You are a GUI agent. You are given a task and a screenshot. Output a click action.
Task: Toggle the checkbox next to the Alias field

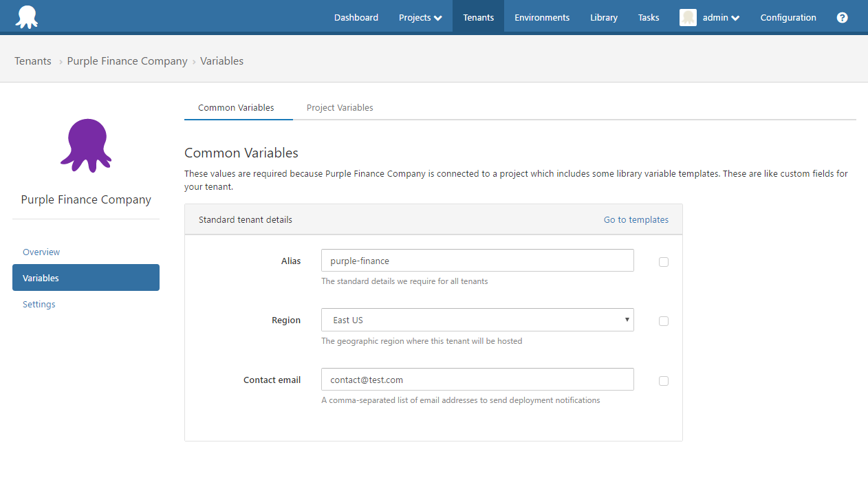tap(663, 262)
